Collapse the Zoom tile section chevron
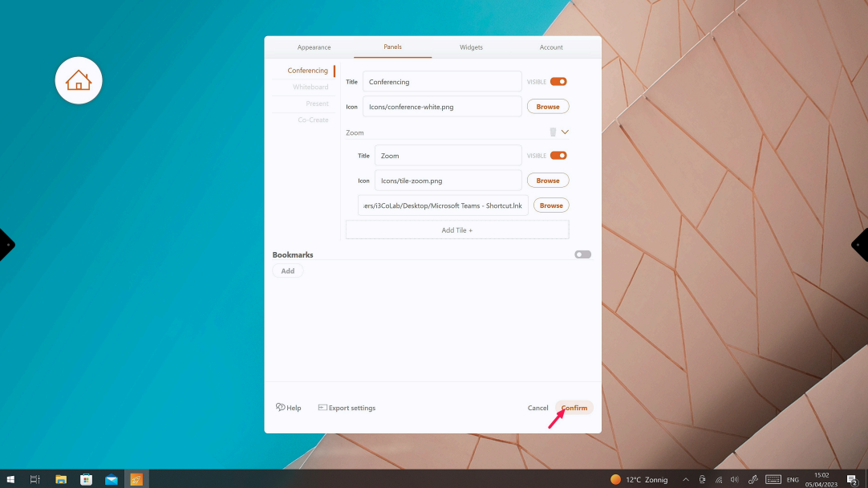Image resolution: width=868 pixels, height=488 pixels. (x=565, y=132)
